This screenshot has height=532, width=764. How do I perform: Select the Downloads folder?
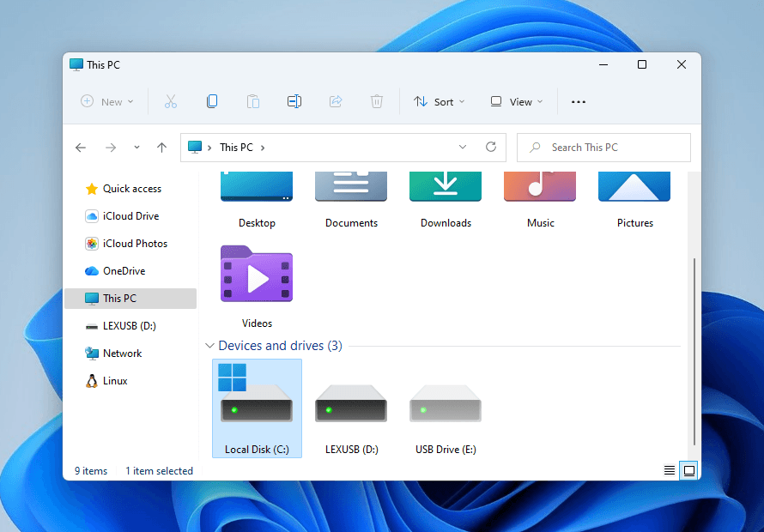pos(446,201)
